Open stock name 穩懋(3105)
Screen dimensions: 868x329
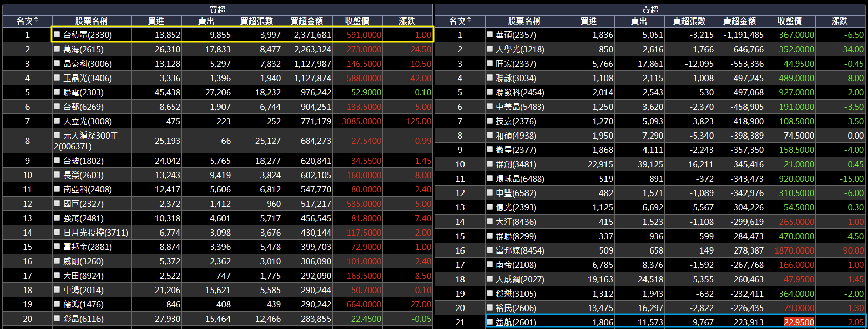point(516,294)
